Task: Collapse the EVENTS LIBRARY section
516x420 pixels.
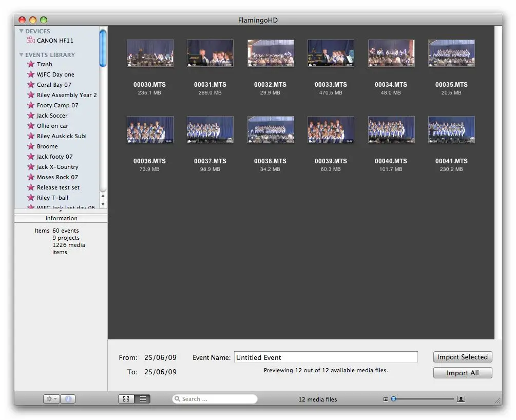Action: 21,54
